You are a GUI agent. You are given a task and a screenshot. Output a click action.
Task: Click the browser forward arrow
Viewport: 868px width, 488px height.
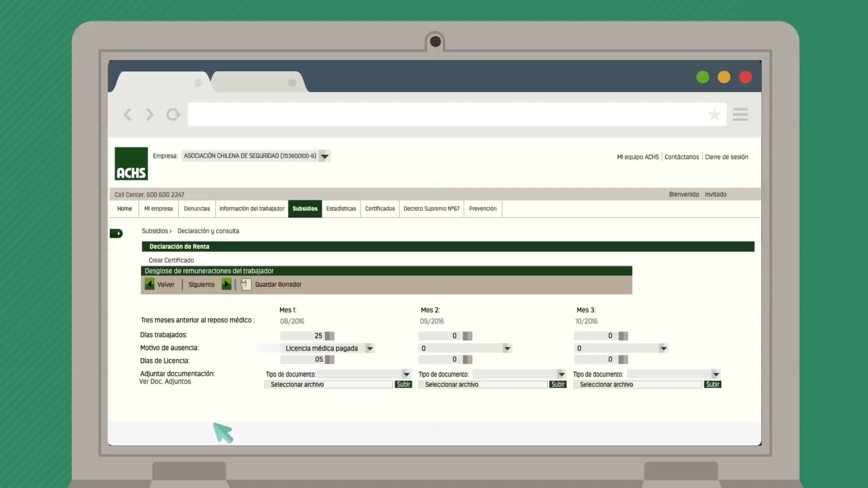149,115
